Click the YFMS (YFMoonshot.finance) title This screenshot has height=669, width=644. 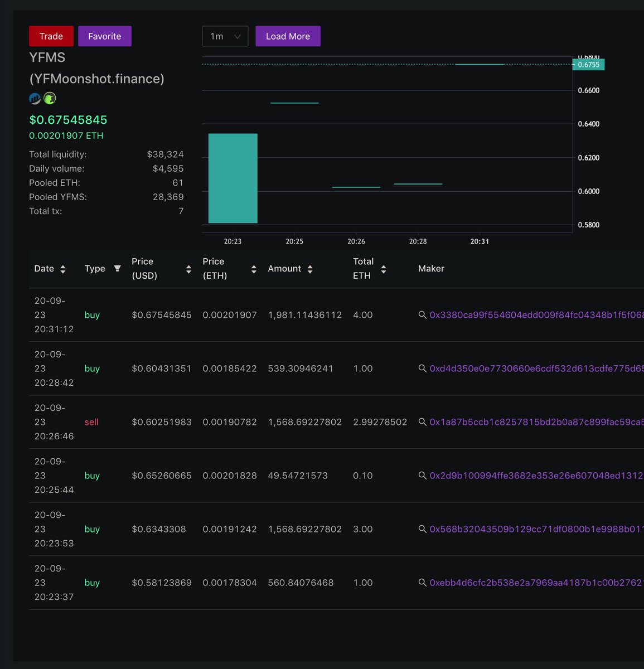tap(96, 68)
